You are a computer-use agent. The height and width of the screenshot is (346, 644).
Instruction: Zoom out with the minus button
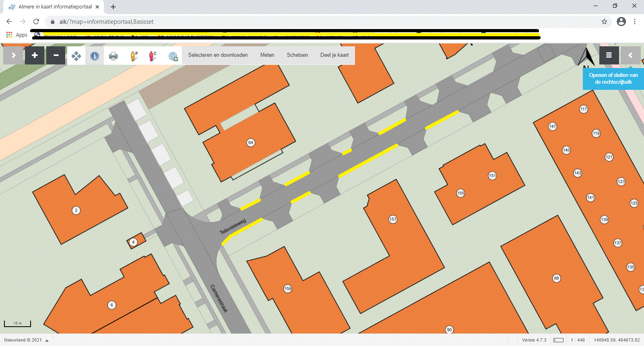coord(56,56)
